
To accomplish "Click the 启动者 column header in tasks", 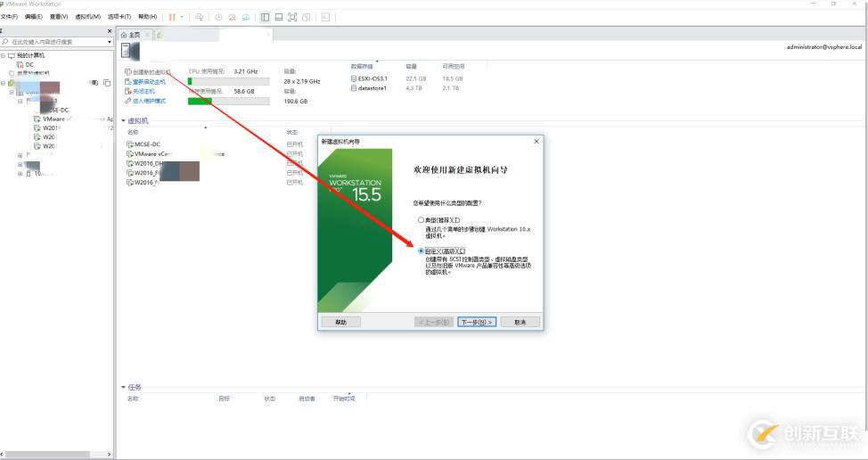I will coord(307,398).
